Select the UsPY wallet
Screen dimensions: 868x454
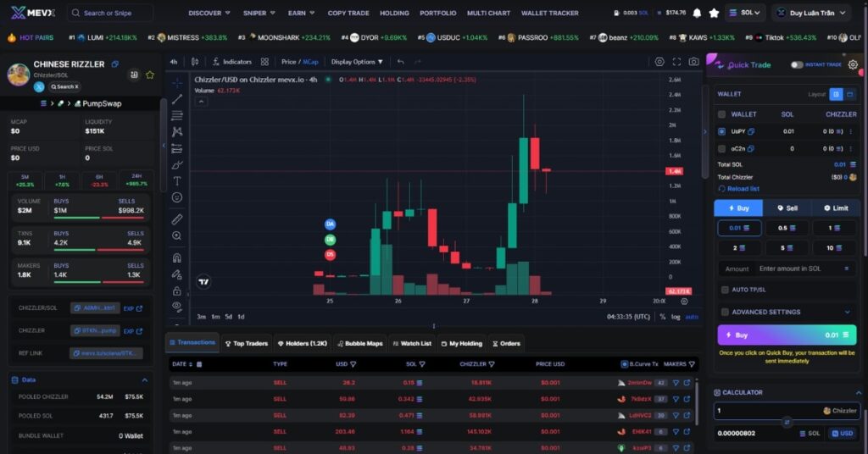[722, 131]
